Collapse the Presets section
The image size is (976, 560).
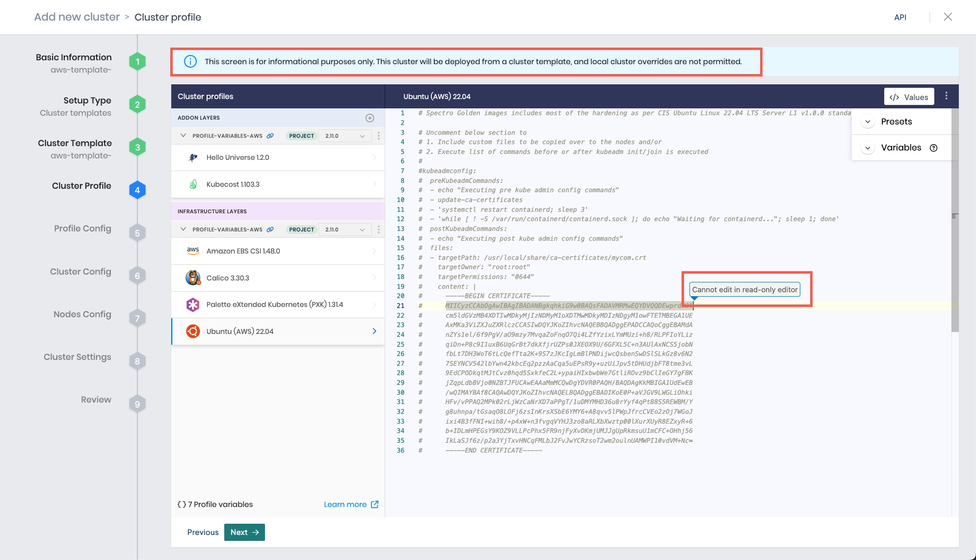[x=868, y=121]
